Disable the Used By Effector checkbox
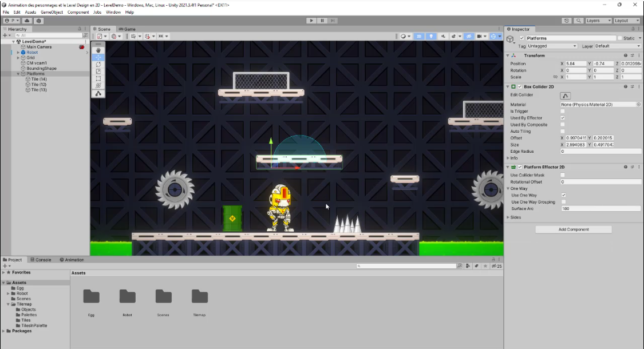This screenshot has height=349, width=644. click(x=562, y=118)
